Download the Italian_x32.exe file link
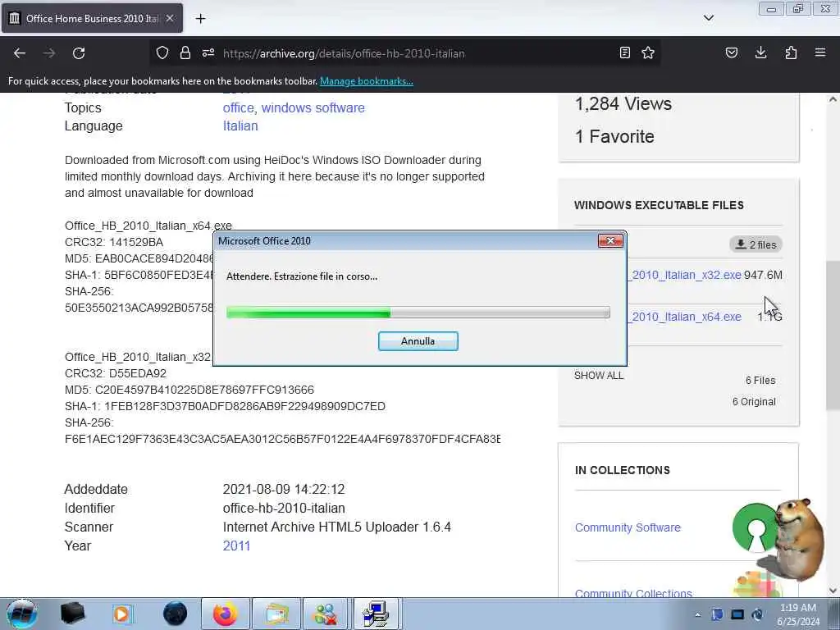This screenshot has height=630, width=840. click(685, 275)
